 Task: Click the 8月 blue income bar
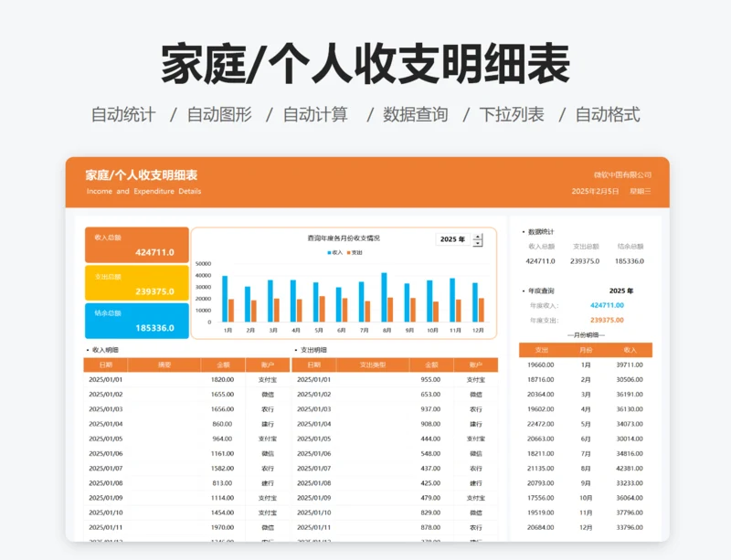click(384, 298)
